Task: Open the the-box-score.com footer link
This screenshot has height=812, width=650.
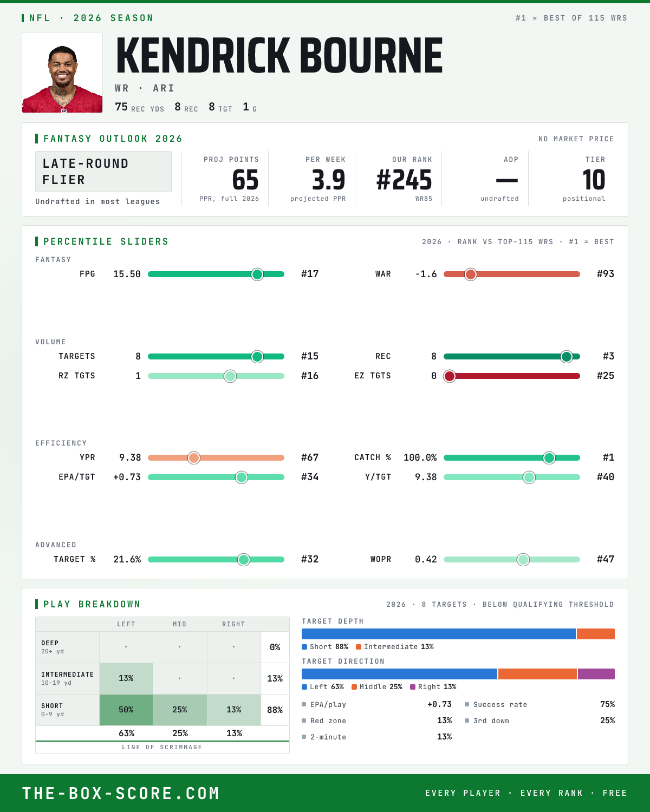Action: tap(121, 794)
